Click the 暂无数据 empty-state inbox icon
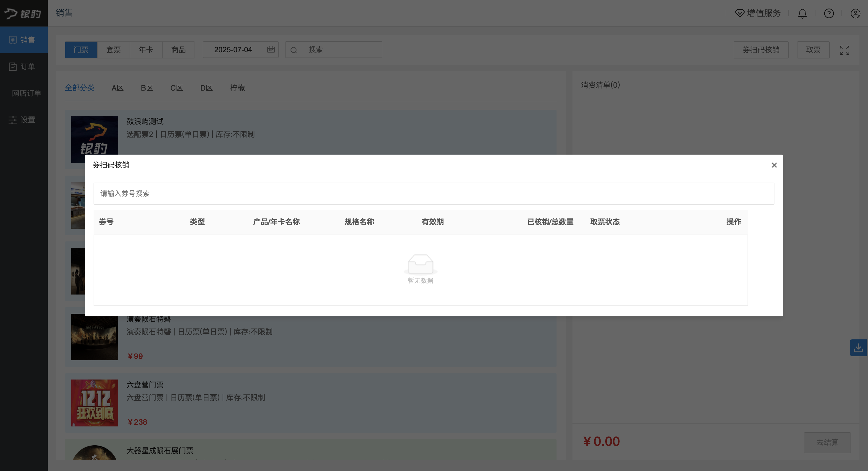868x471 pixels. [420, 264]
